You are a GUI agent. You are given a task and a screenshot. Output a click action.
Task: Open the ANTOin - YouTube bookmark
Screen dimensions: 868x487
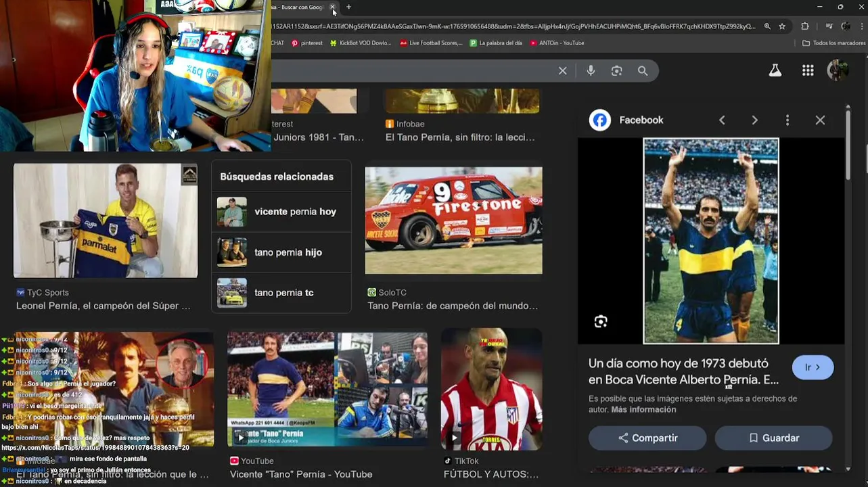(x=557, y=43)
